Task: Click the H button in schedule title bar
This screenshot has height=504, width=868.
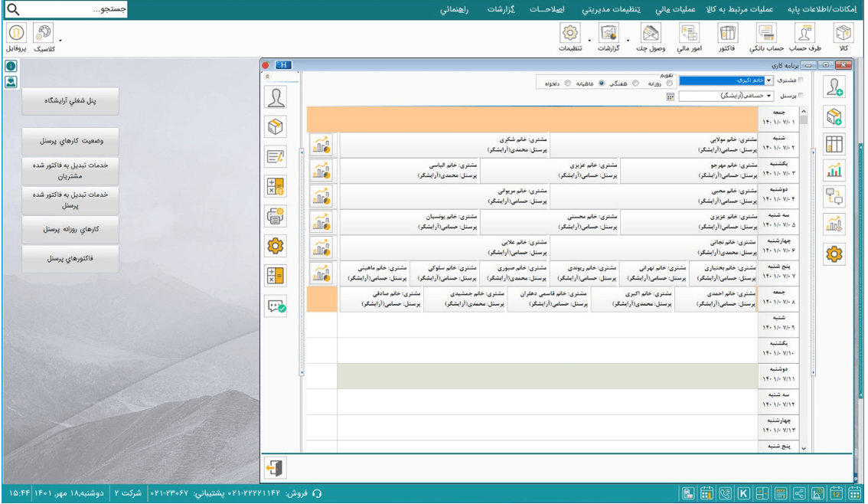Action: pyautogui.click(x=283, y=65)
